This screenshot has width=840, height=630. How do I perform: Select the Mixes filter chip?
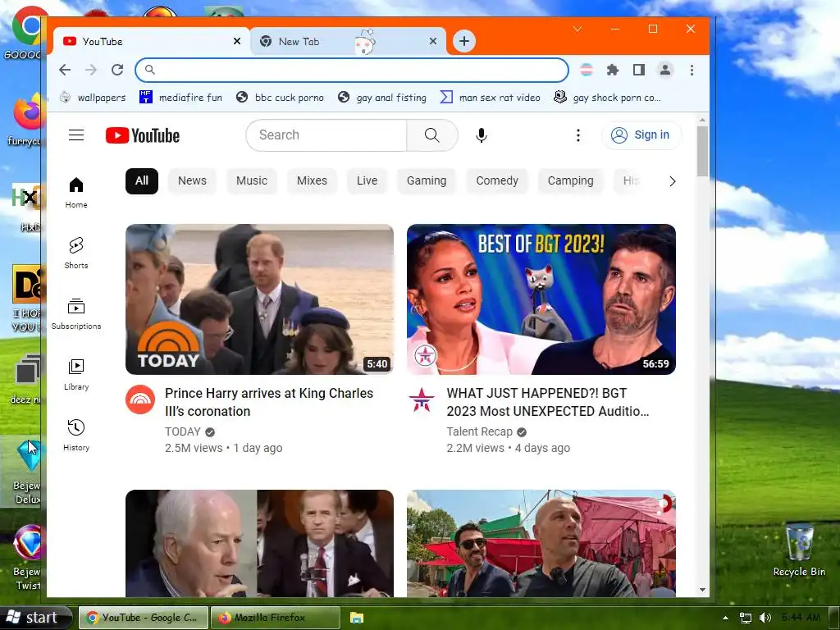click(312, 181)
